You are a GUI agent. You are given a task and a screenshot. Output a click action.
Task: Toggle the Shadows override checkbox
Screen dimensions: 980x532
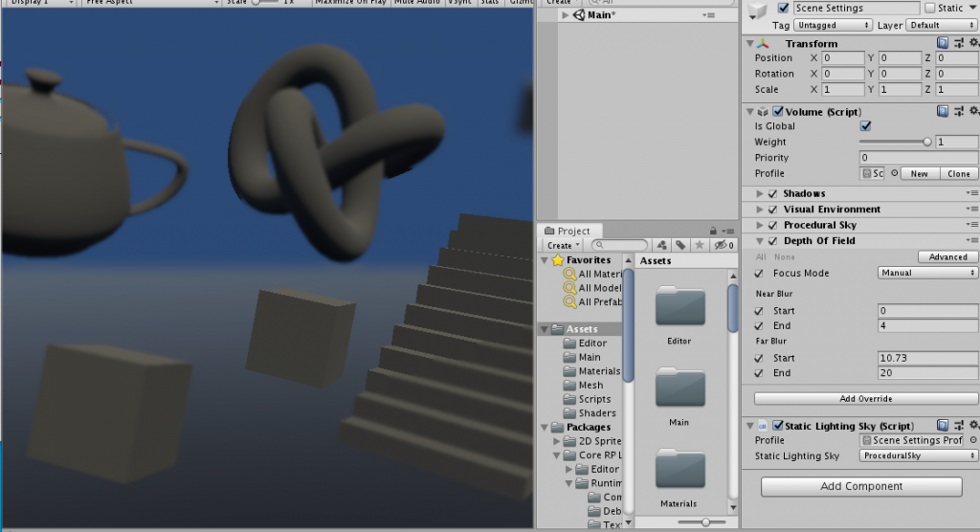pyautogui.click(x=773, y=194)
